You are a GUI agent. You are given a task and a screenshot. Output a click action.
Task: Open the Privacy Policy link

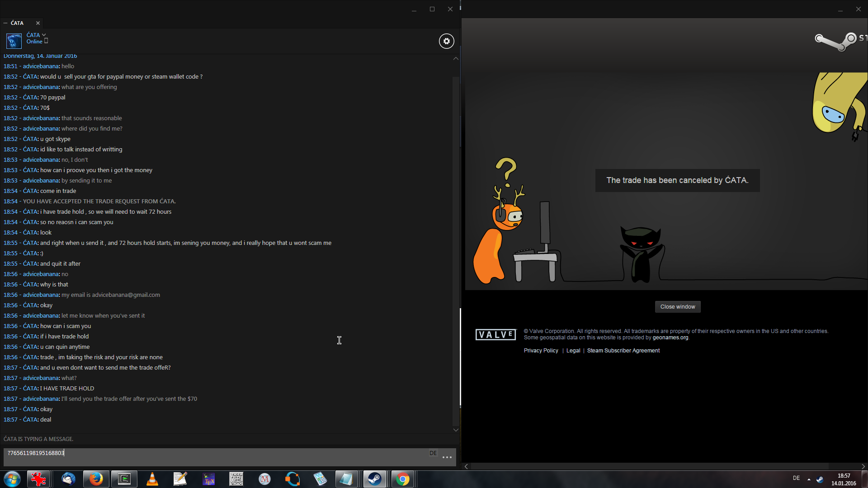pos(541,351)
